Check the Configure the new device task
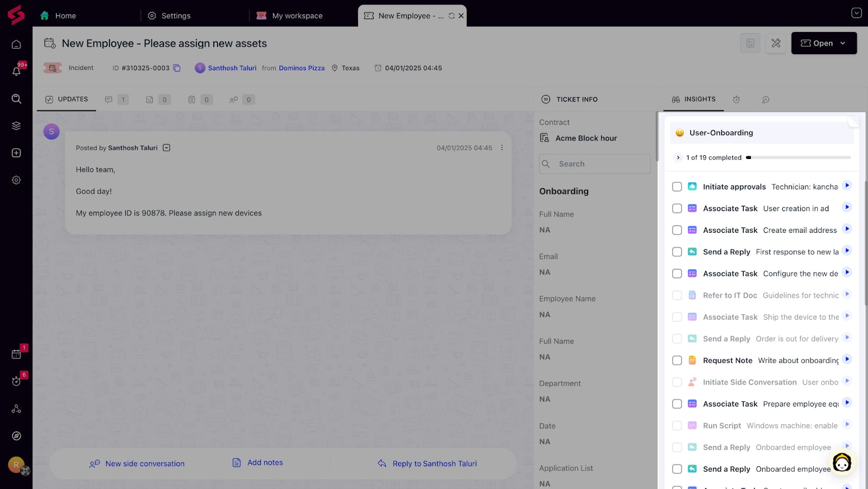868x489 pixels. 677,274
